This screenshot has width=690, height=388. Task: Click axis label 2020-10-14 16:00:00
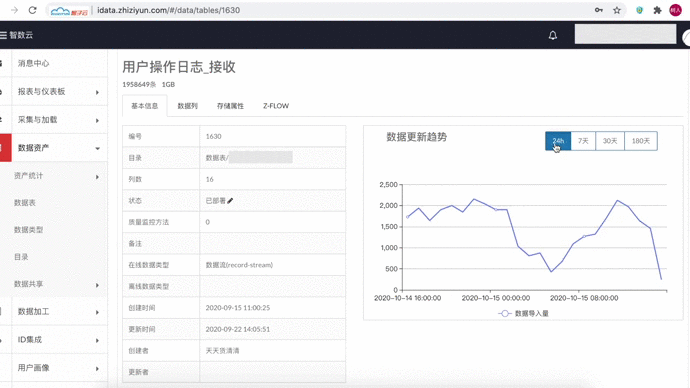pyautogui.click(x=407, y=298)
